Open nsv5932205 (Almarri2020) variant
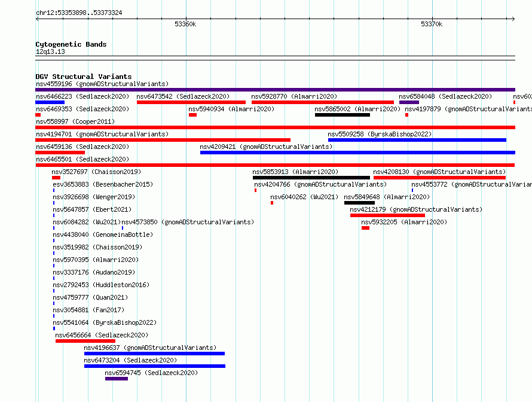This screenshot has height=402, width=532. click(404, 222)
